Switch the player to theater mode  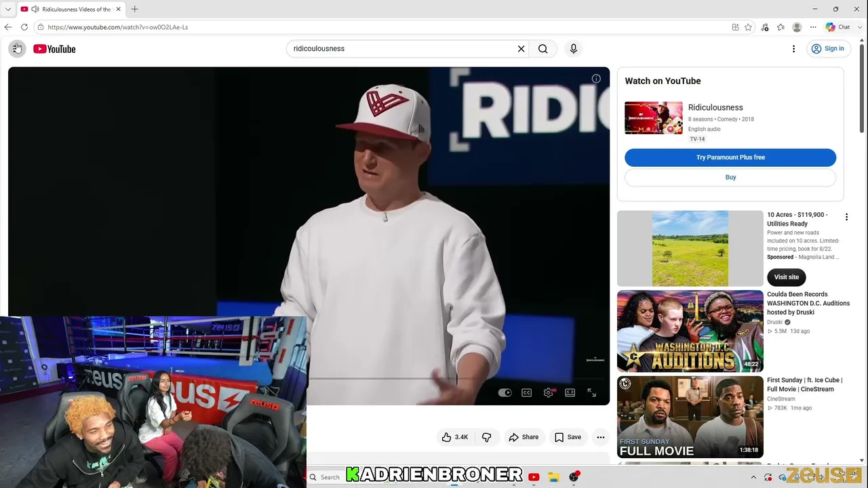[570, 392]
